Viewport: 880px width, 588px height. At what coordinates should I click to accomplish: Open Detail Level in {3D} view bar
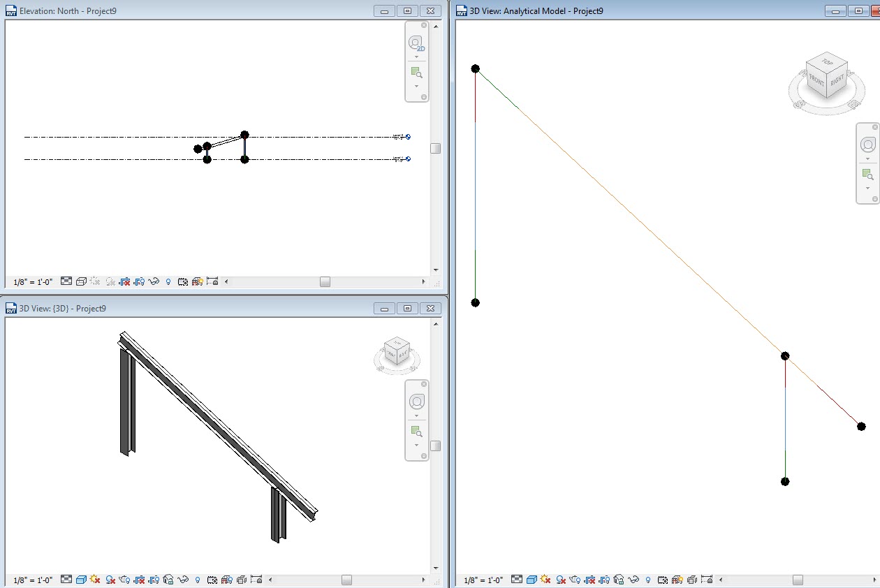(66, 580)
